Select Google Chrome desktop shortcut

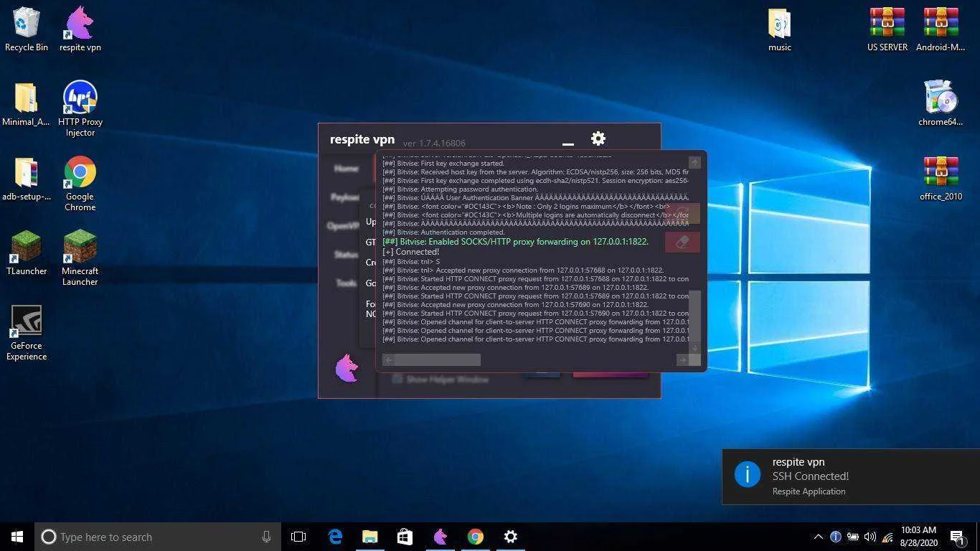[80, 184]
